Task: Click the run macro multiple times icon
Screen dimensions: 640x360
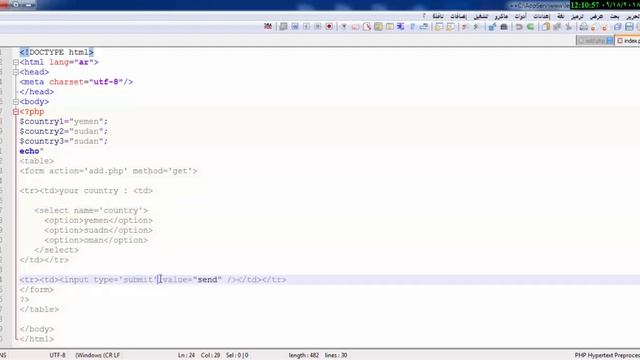Action: click(295, 27)
